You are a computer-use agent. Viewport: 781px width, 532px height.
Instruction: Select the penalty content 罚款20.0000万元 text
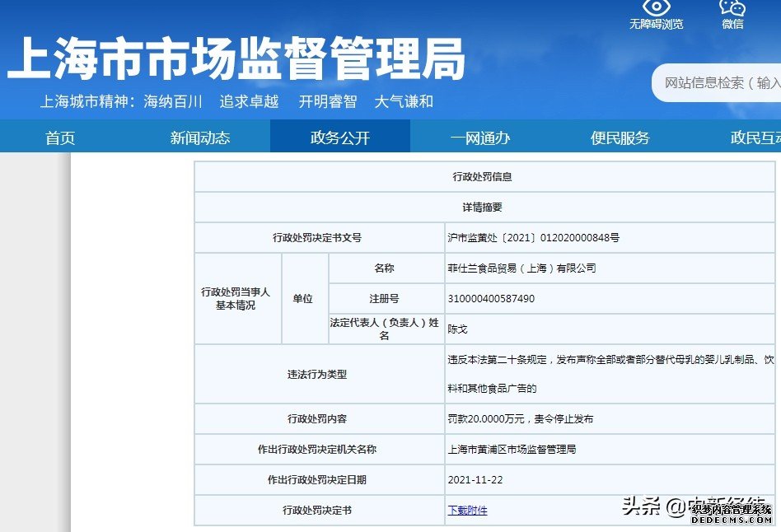(x=520, y=419)
